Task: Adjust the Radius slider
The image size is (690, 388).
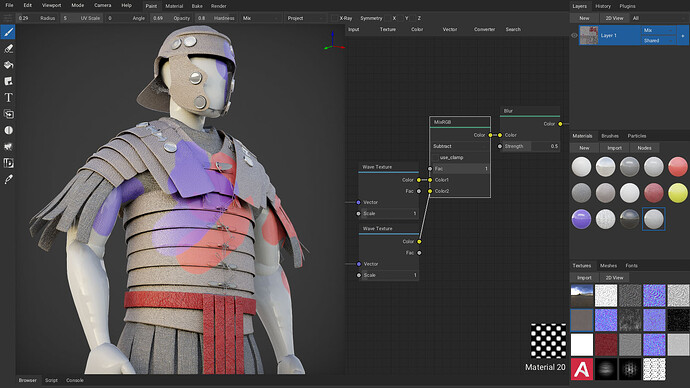Action: click(37, 18)
